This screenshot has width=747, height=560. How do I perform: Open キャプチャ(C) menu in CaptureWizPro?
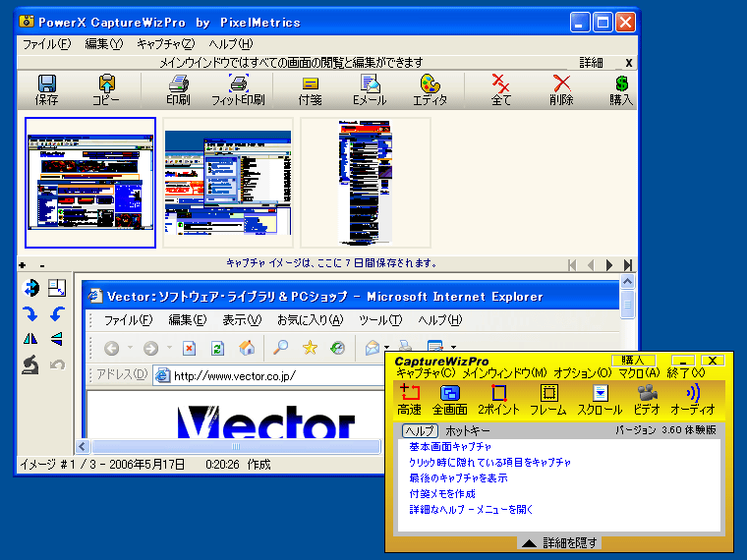pos(426,373)
